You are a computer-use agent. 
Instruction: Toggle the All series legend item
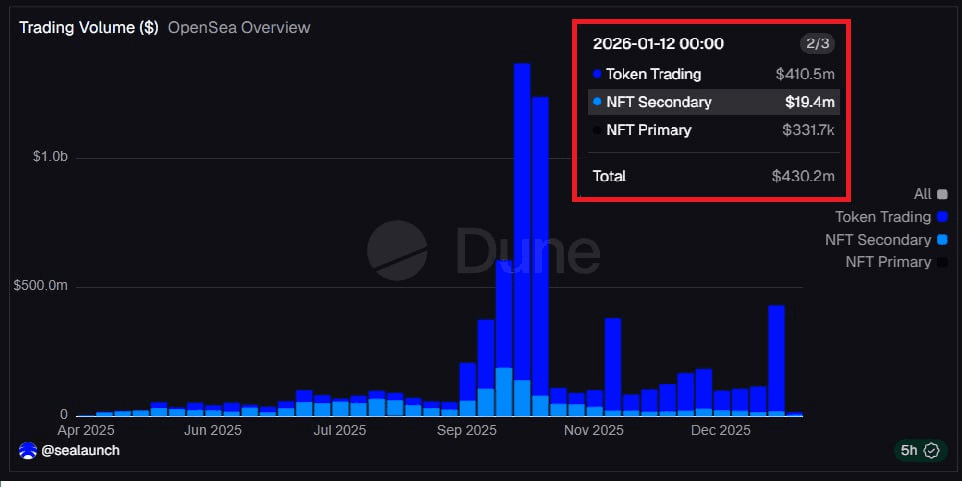pyautogui.click(x=922, y=194)
